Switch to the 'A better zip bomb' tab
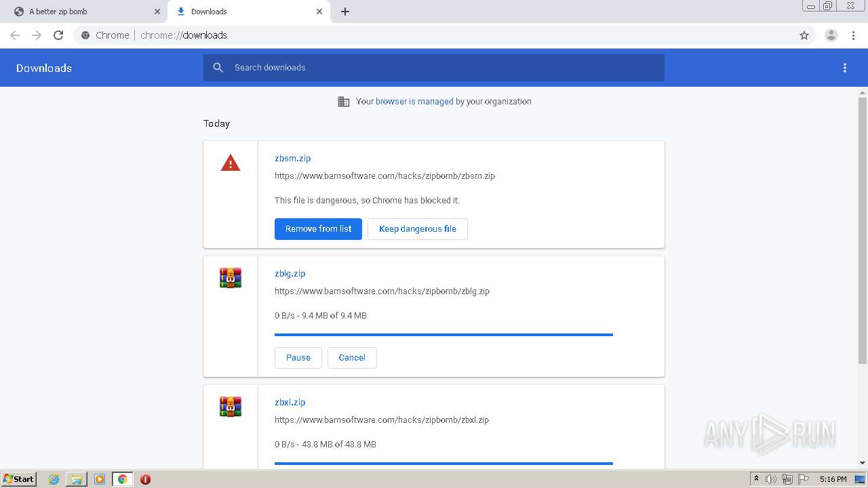The width and height of the screenshot is (868, 488). click(x=84, y=12)
